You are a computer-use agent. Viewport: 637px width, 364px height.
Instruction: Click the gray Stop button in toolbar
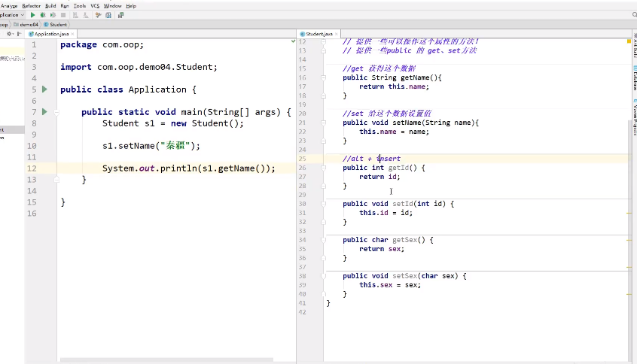click(63, 15)
